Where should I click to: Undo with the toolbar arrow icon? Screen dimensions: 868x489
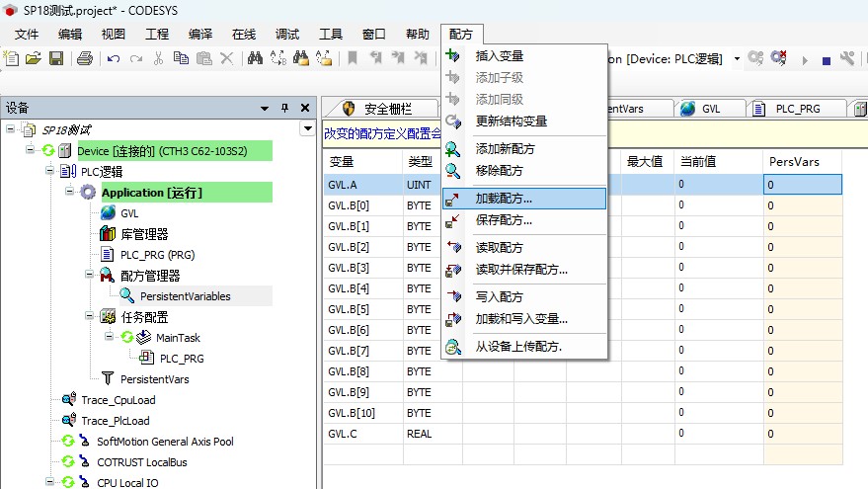(114, 58)
